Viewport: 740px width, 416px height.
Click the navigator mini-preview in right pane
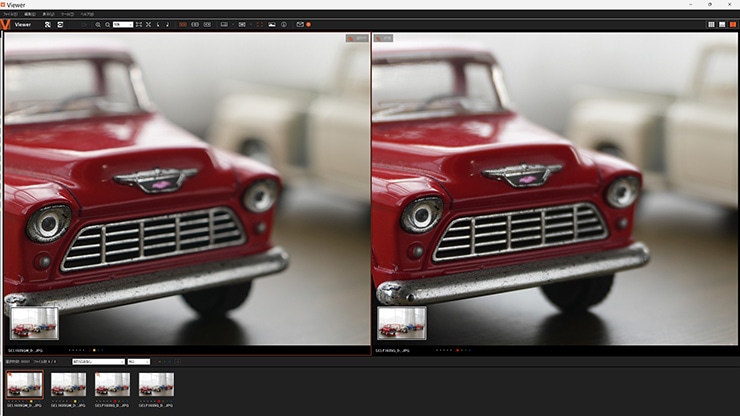coord(402,323)
